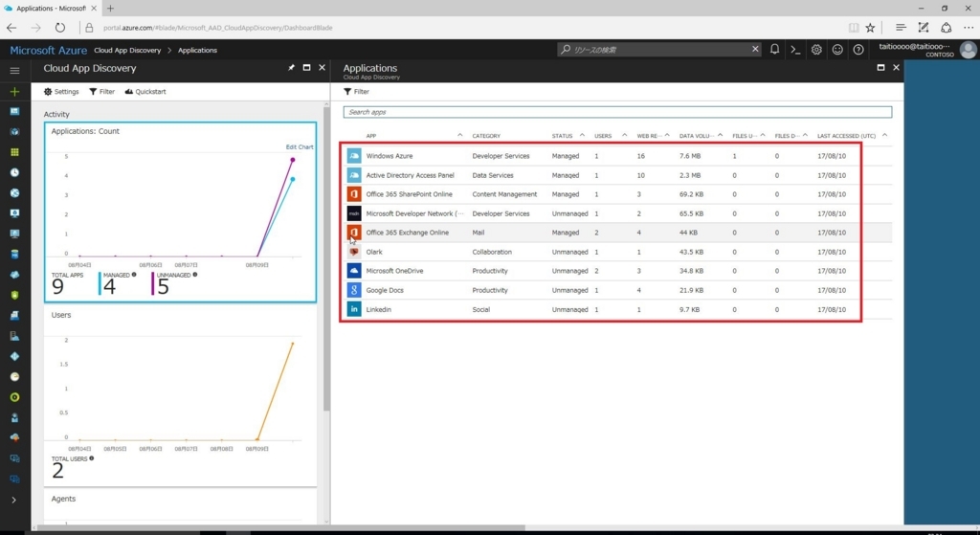Open the browser reading view icon
The width and height of the screenshot is (980, 535).
coord(853,28)
